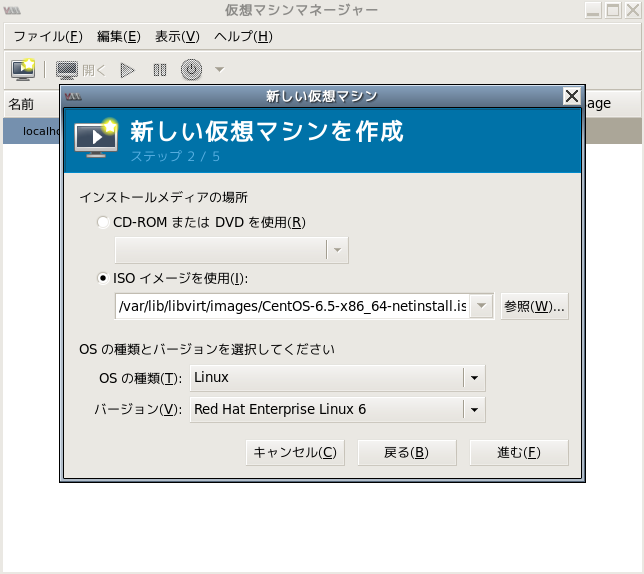The height and width of the screenshot is (574, 644).
Task: Click the 名前 column header
Action: point(31,104)
